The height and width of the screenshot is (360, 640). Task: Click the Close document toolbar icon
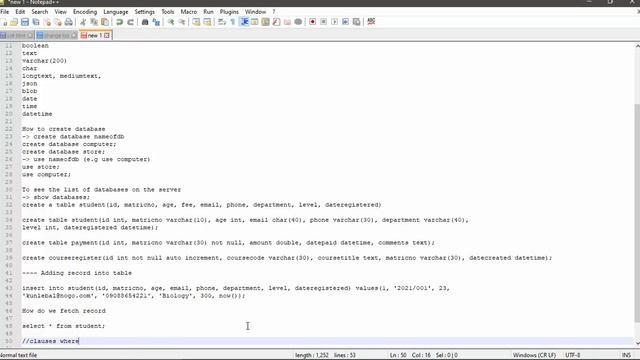pyautogui.click(x=47, y=22)
